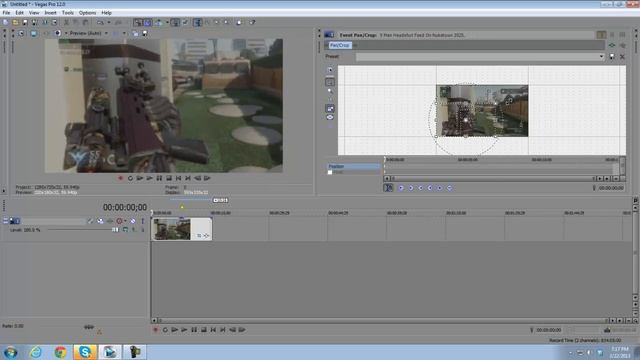Click Stop under the video preview
This screenshot has width=640, height=360.
[169, 178]
